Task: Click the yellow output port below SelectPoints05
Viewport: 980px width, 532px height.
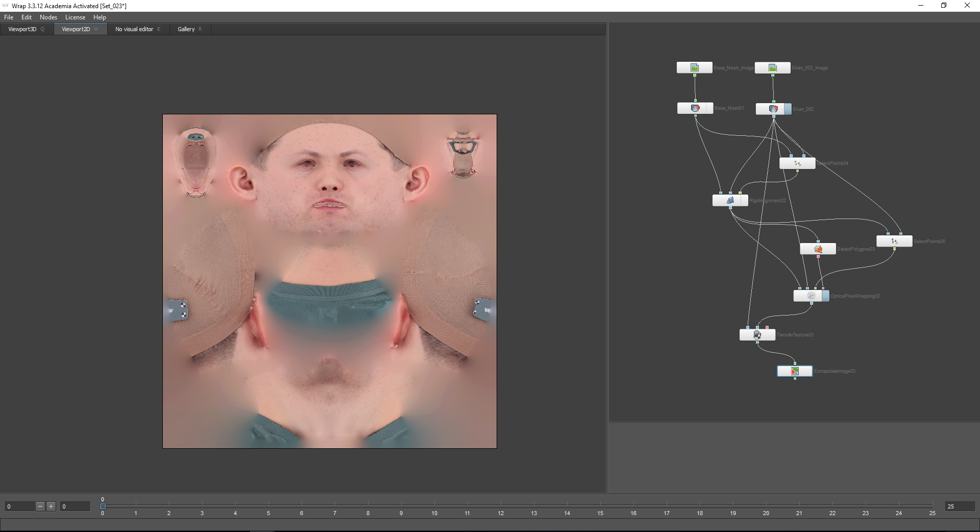Action: click(894, 249)
